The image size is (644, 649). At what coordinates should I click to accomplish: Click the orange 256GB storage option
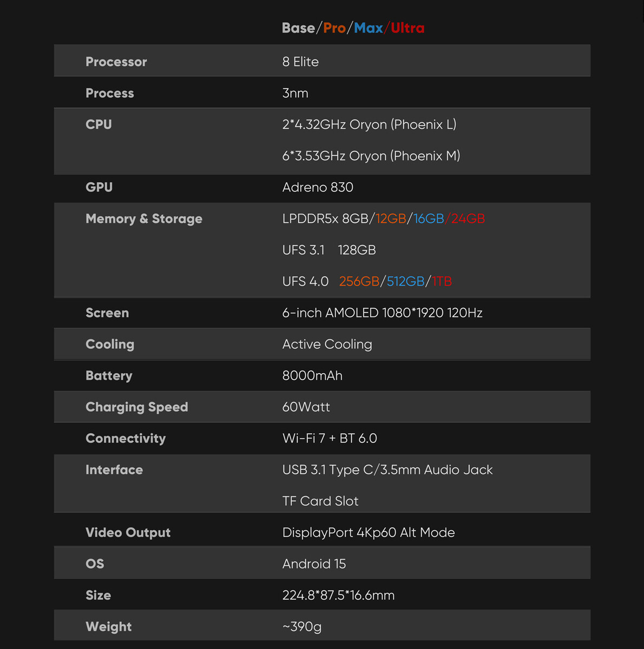tap(359, 281)
